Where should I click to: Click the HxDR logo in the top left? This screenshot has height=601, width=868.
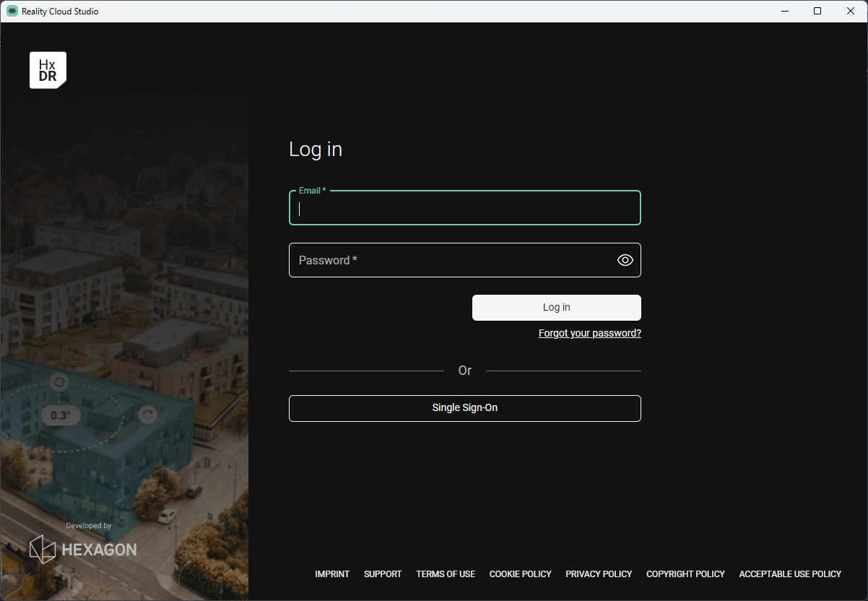(x=48, y=69)
